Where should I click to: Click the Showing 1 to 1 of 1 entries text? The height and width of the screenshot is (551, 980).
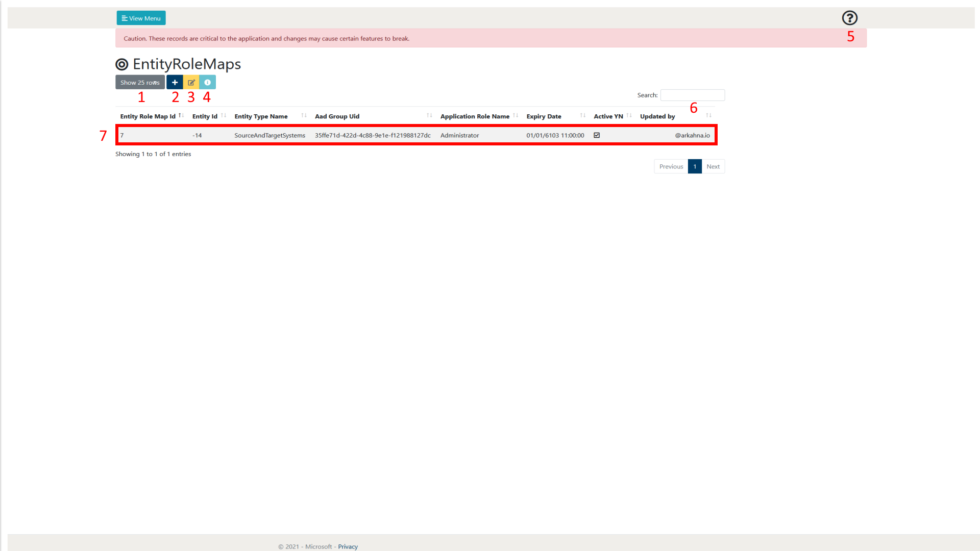153,154
